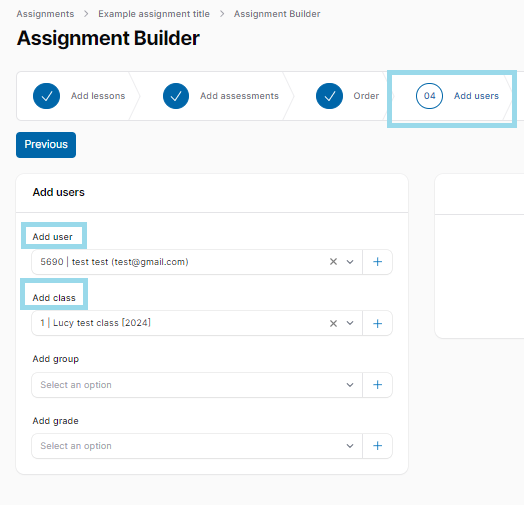Clear the selected user test test
Image resolution: width=524 pixels, height=505 pixels.
point(333,262)
